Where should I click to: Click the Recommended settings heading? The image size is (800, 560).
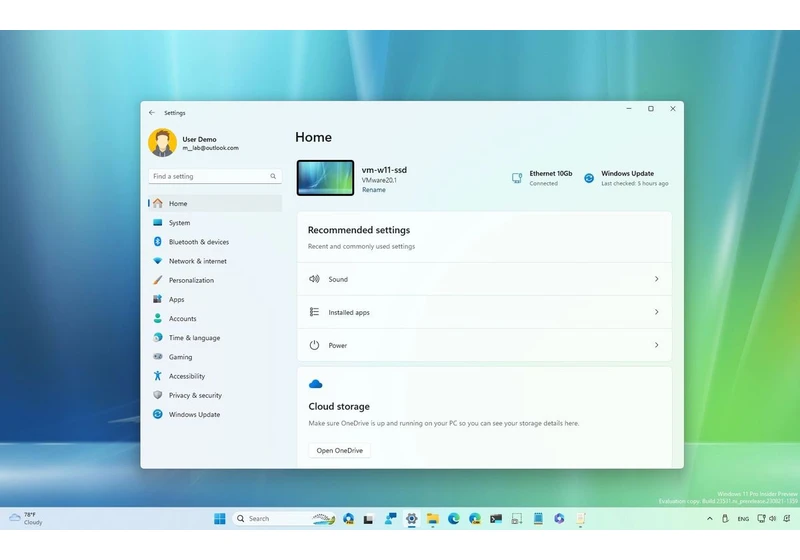359,230
